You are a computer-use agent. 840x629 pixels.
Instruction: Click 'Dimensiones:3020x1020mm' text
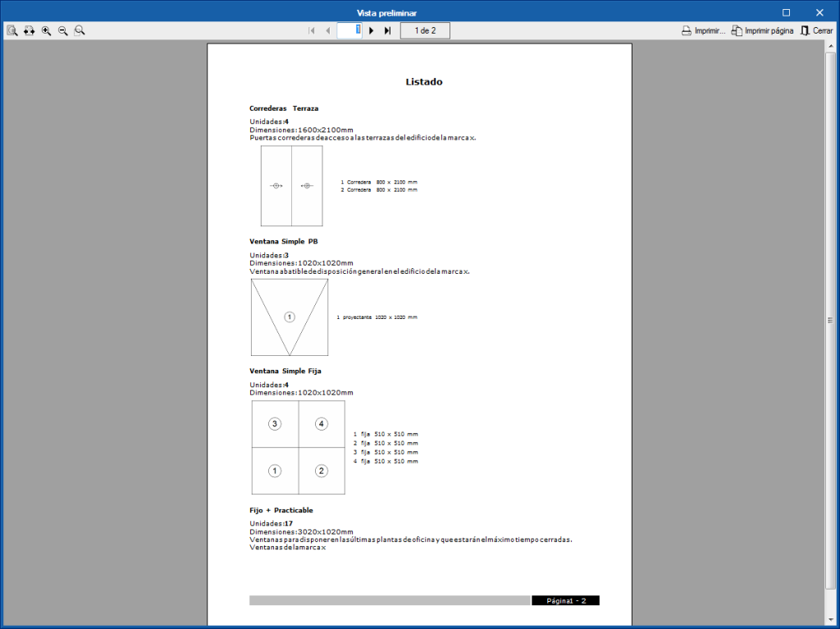[x=301, y=532]
